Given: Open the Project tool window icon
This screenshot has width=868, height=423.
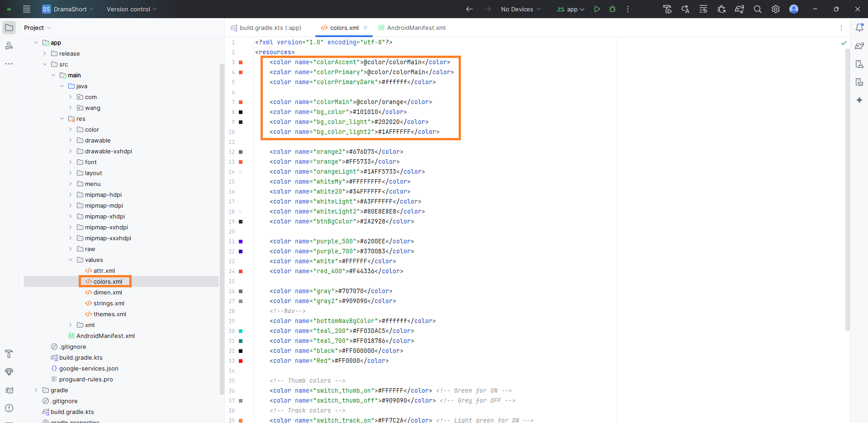Looking at the screenshot, I should click(x=9, y=28).
